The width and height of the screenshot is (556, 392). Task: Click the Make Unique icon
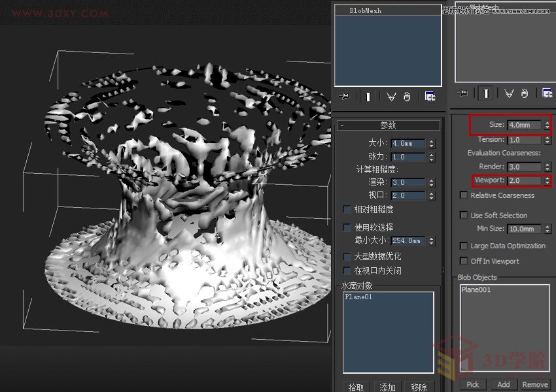pos(392,97)
